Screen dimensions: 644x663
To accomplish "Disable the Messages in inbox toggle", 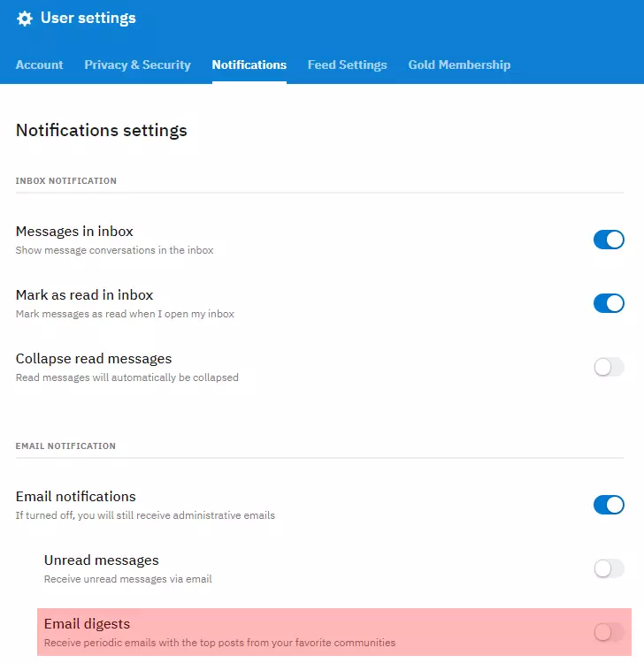I will pos(609,240).
